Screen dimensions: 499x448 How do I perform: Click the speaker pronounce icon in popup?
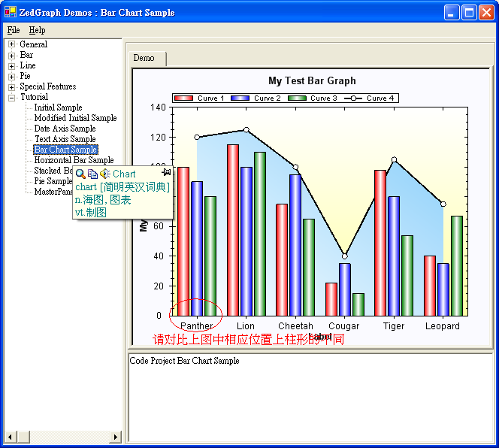point(104,174)
